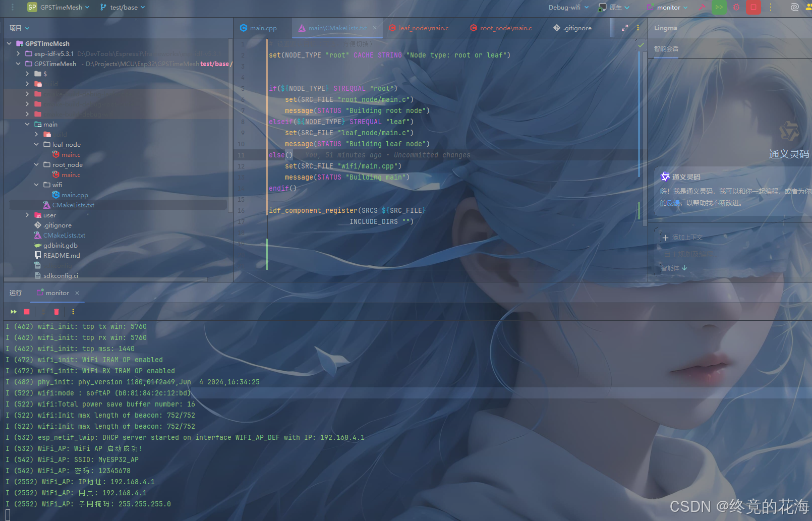Click the 运行 panel title
This screenshot has height=521, width=812.
[x=16, y=293]
